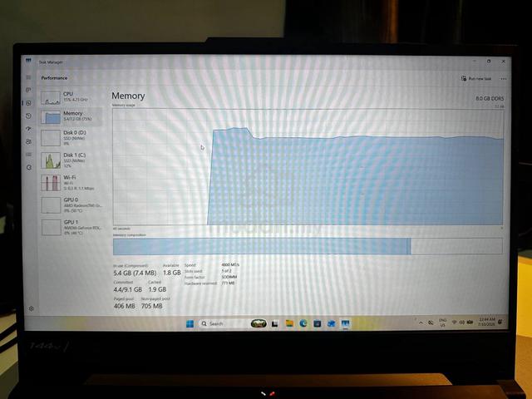This screenshot has height=399, width=532.
Task: Open the Startup apps page icon
Action: [x=29, y=129]
